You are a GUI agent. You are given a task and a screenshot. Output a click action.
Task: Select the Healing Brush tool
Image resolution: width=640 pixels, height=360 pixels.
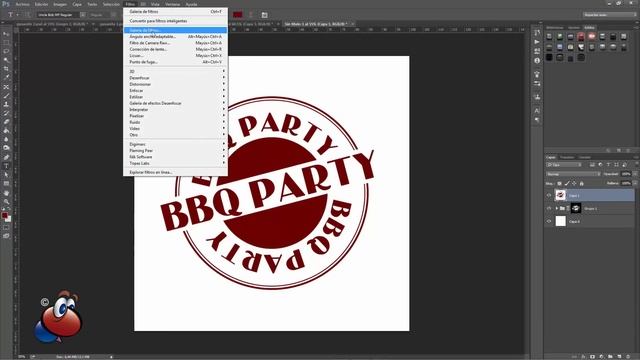click(x=6, y=87)
